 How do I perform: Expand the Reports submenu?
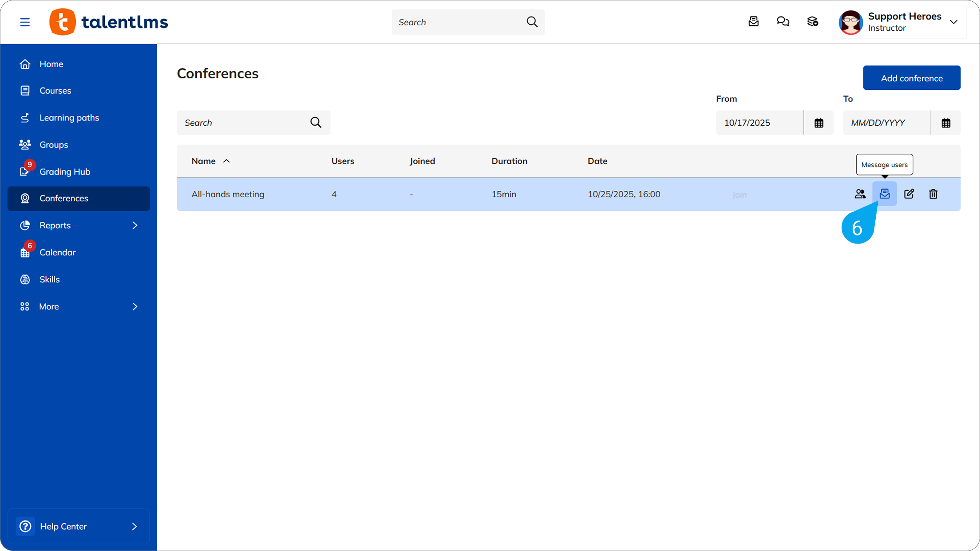(x=135, y=225)
